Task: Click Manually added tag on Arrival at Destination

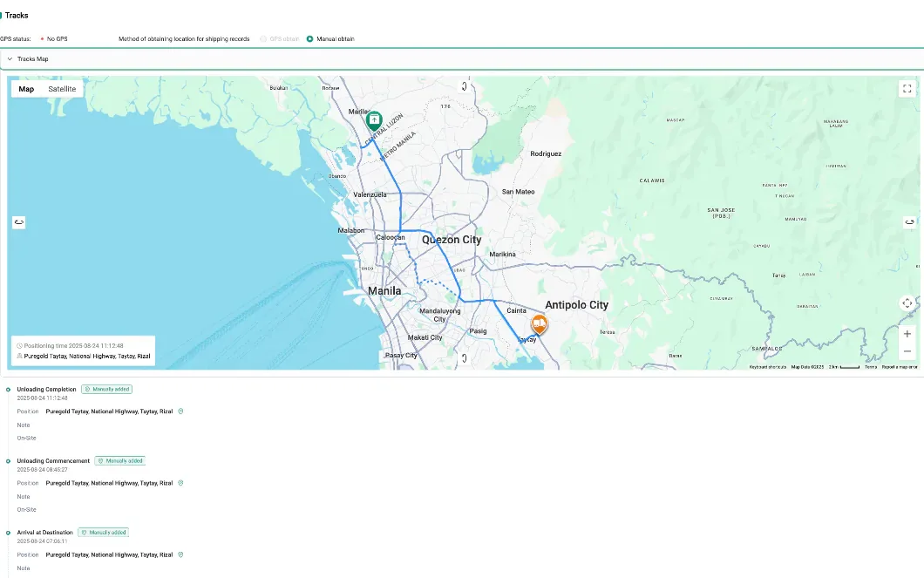Action: tap(103, 533)
